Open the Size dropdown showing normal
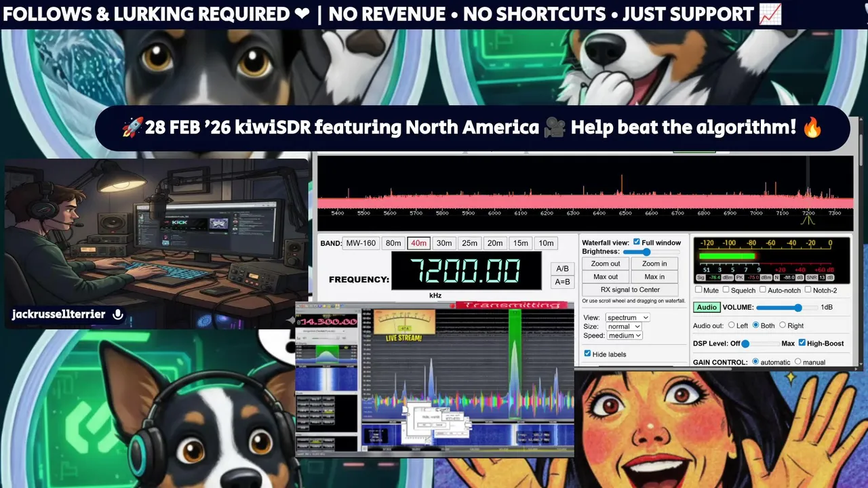 [x=623, y=326]
